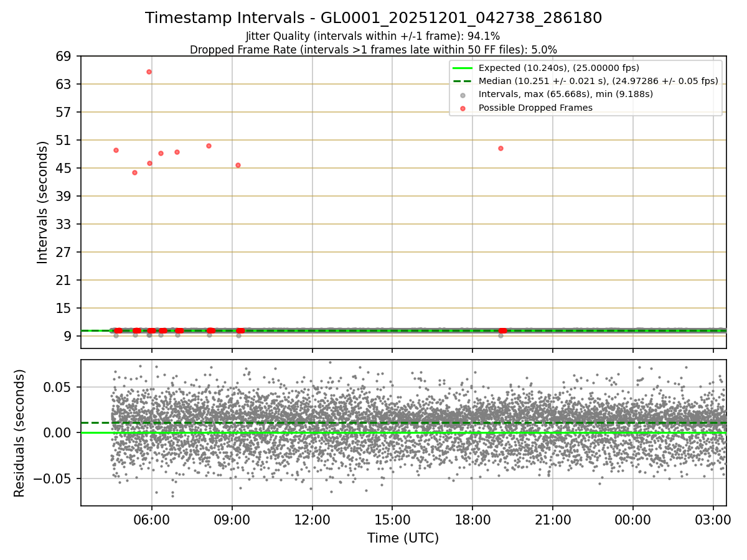The height and width of the screenshot is (560, 747).
Task: Click the x-axis tick label '00:00'
Action: tap(633, 519)
